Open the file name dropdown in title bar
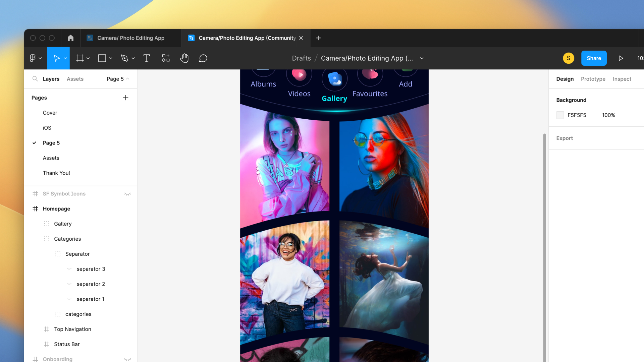The width and height of the screenshot is (644, 362). click(x=422, y=58)
